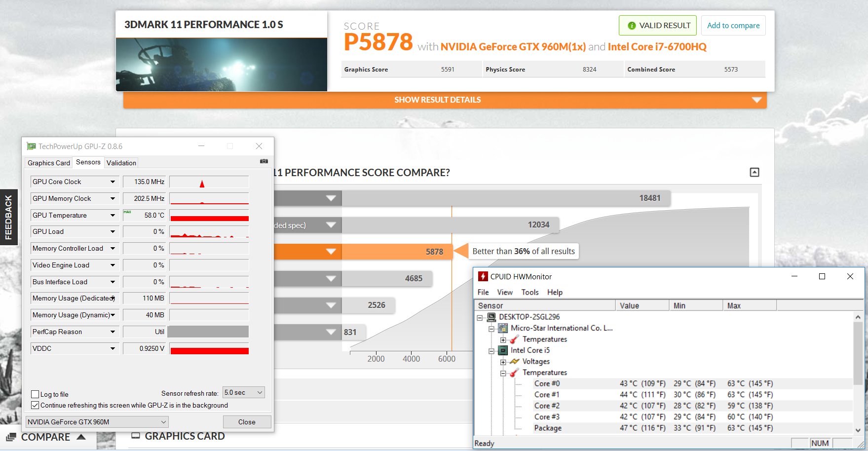Expand the 18481 score bar dropdown arrow
The width and height of the screenshot is (868, 451).
331,198
